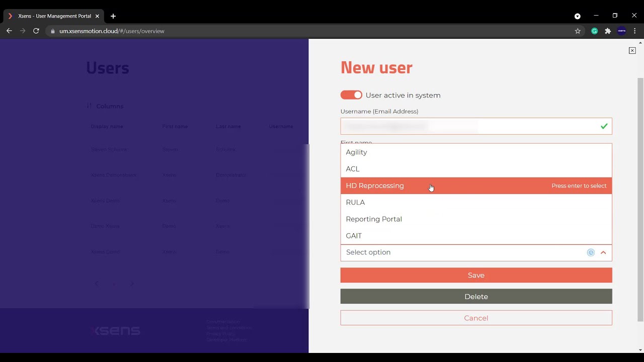The width and height of the screenshot is (644, 362).
Task: Click the Display name column header
Action: click(107, 126)
